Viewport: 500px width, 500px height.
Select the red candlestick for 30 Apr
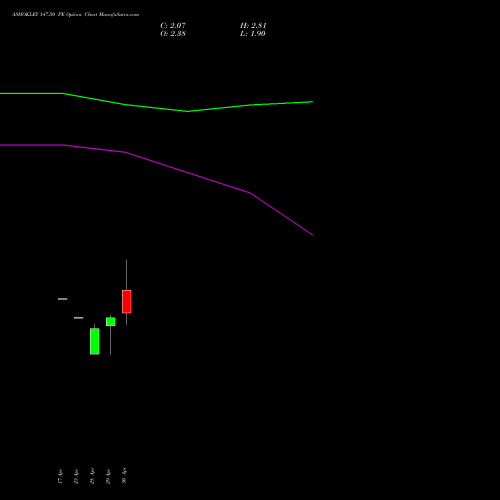127,301
